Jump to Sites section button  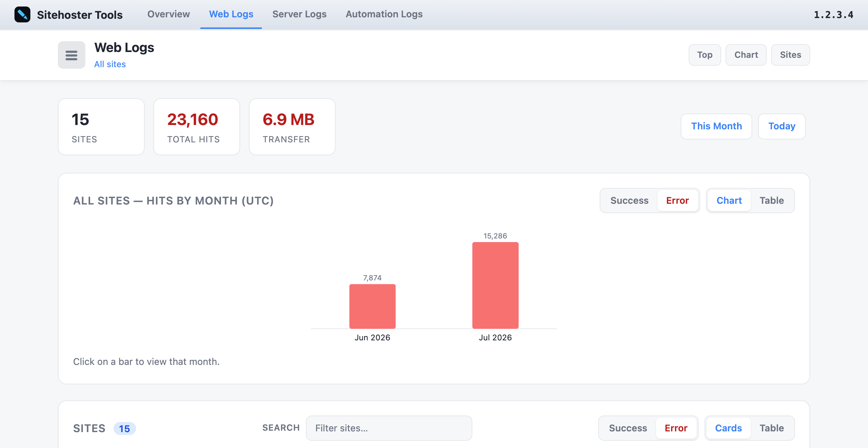point(791,55)
